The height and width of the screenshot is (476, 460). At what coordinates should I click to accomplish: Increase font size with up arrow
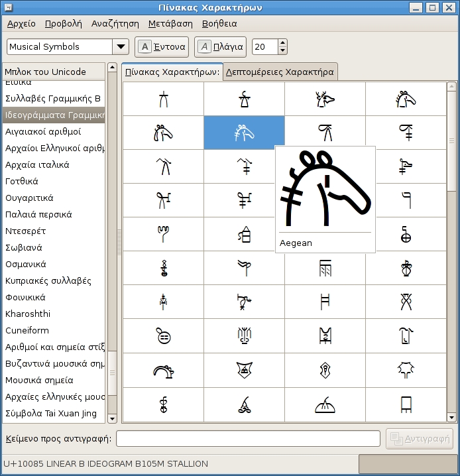pyautogui.click(x=283, y=43)
